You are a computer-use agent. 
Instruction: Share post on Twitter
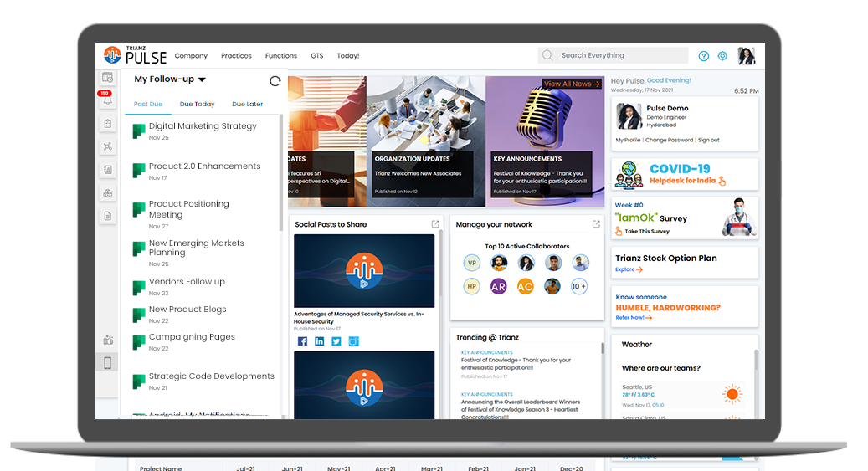pyautogui.click(x=336, y=341)
